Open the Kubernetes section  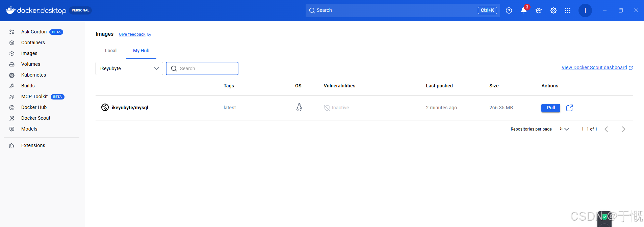point(33,75)
